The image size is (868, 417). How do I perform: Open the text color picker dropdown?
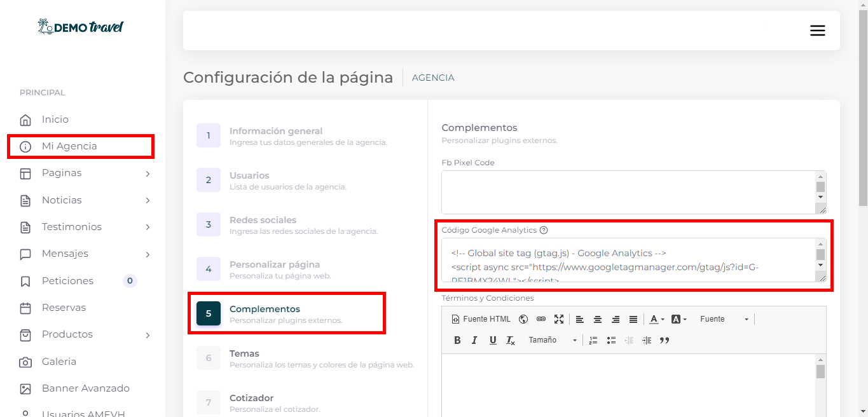coord(656,319)
